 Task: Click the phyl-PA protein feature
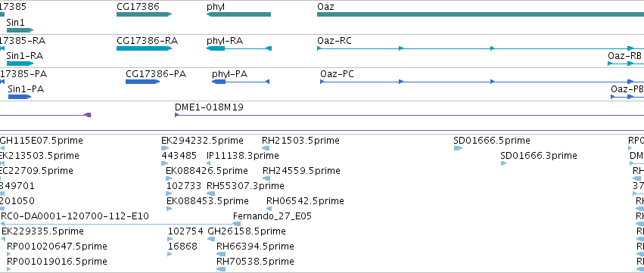pos(241,82)
